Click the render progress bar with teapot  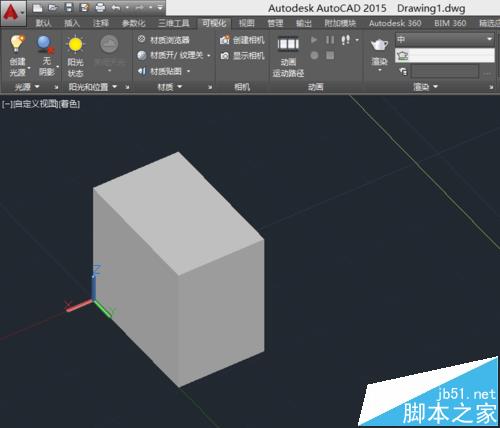tap(445, 55)
